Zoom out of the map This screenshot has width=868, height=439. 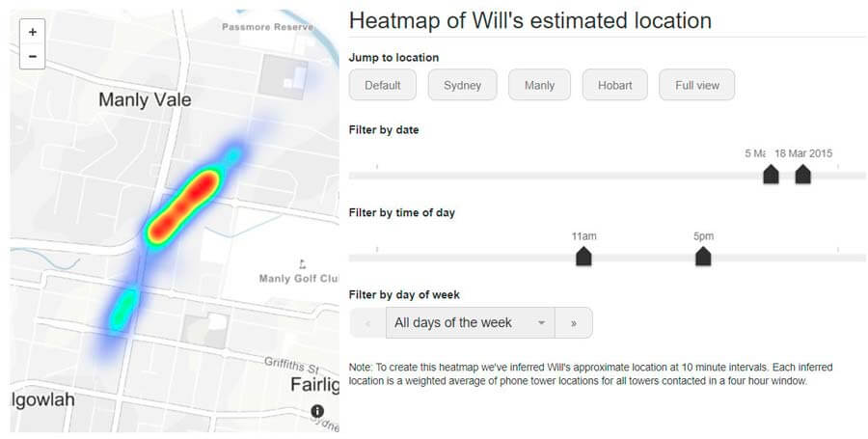pos(33,56)
